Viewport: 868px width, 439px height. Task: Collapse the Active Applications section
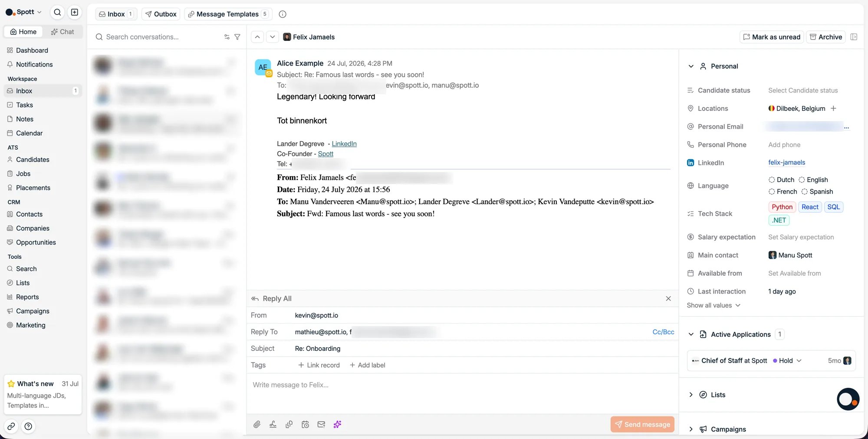pos(691,334)
